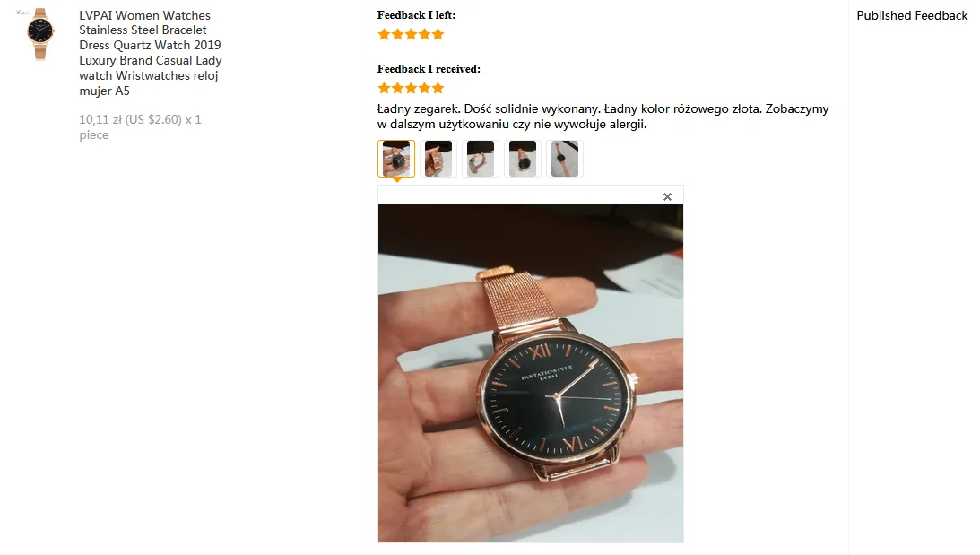
Task: Open the LVPAI watch product thumbnail
Action: 39,34
